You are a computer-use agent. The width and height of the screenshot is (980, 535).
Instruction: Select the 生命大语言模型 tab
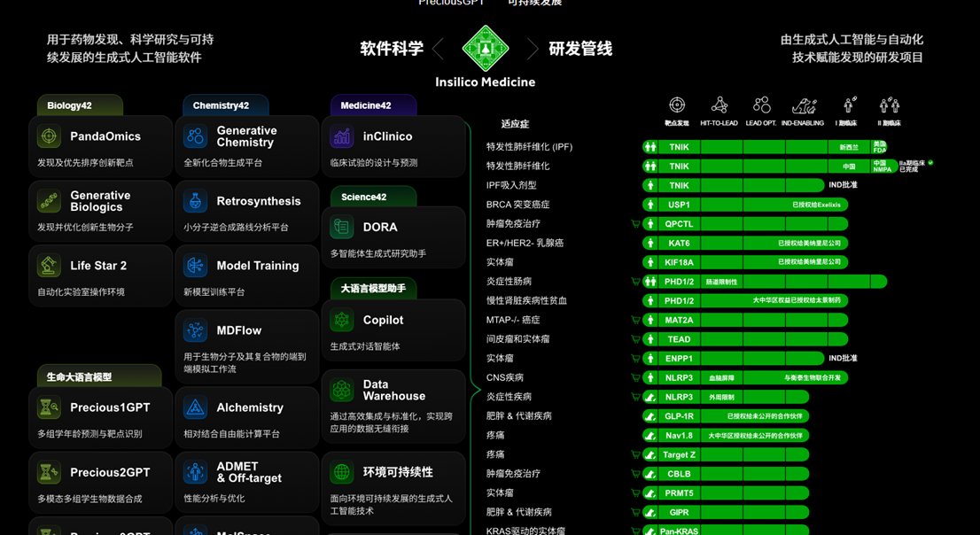pyautogui.click(x=98, y=376)
